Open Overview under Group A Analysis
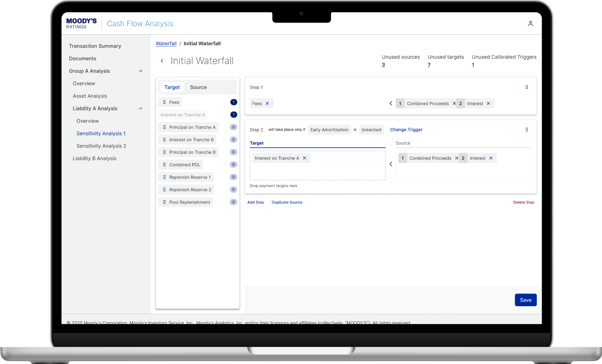 tap(84, 84)
